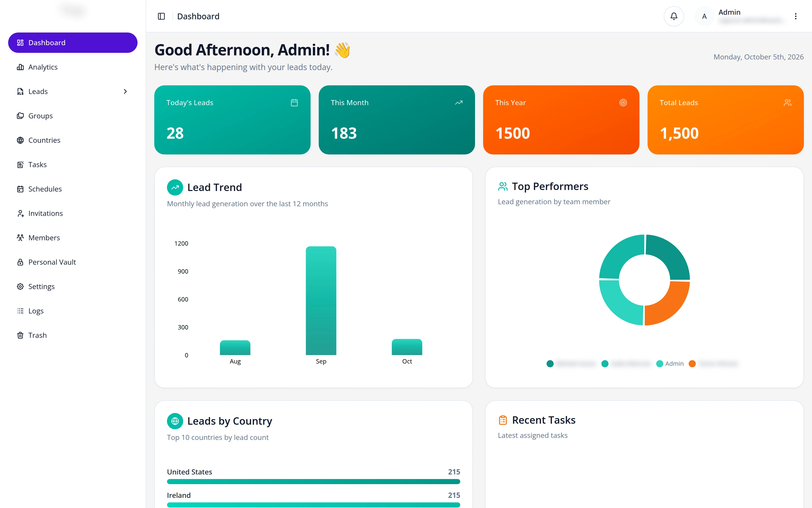Screen dimensions: 812x508
Task: Click the Settings gear sidebar icon
Action: click(x=21, y=287)
